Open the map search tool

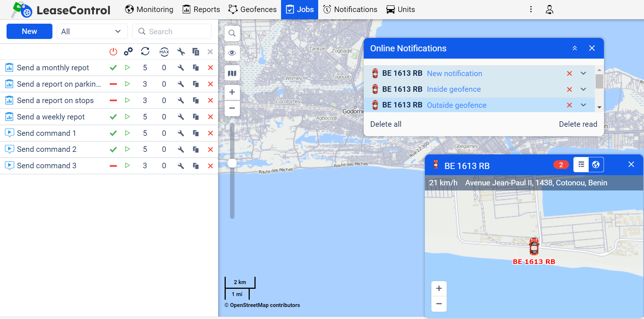(x=232, y=34)
